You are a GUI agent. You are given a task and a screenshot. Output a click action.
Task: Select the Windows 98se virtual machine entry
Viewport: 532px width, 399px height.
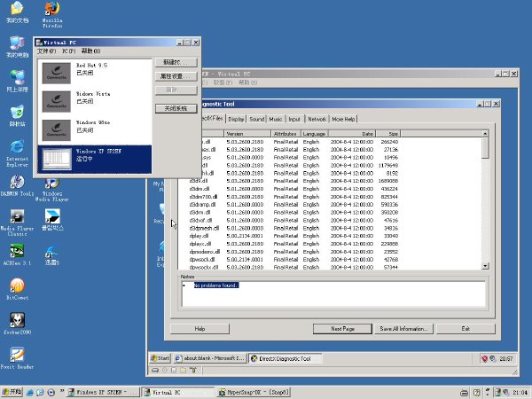95,130
